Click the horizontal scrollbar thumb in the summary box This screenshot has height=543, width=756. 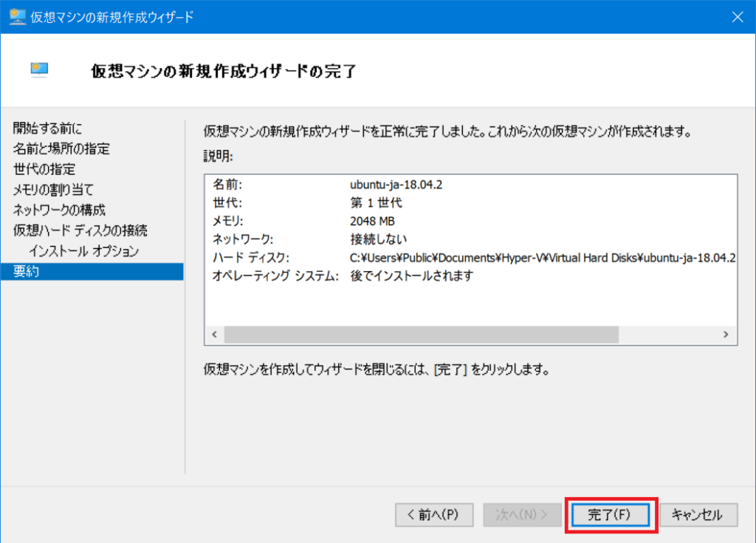click(422, 335)
